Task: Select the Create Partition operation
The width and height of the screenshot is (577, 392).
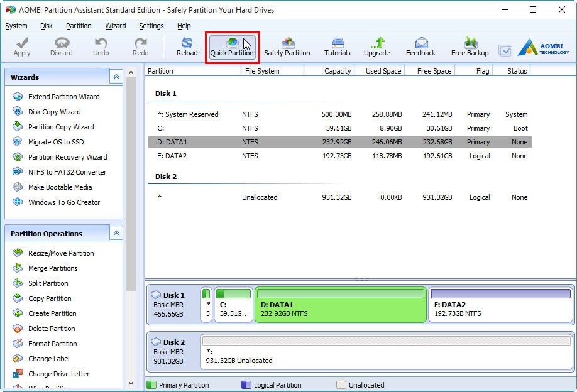Action: (52, 313)
